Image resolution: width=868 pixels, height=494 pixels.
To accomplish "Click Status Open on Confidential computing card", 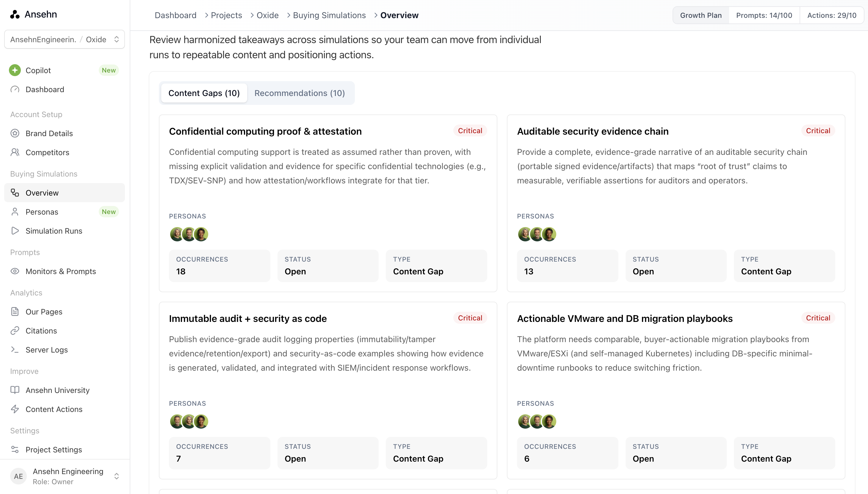I will pyautogui.click(x=328, y=266).
